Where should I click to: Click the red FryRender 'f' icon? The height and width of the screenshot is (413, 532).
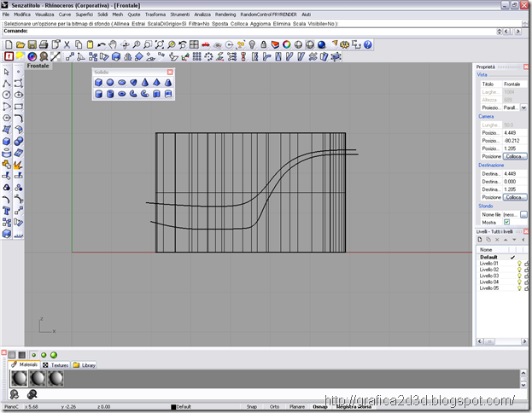click(9, 56)
